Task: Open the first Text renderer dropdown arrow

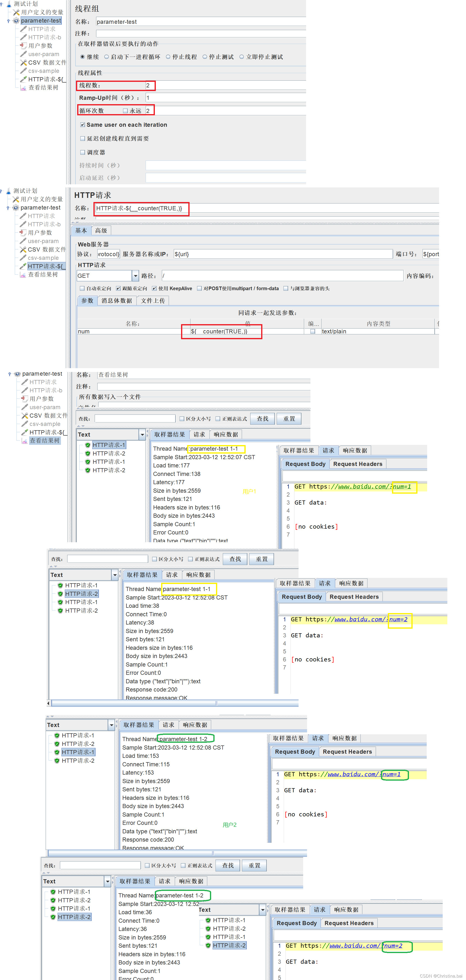Action: point(142,434)
